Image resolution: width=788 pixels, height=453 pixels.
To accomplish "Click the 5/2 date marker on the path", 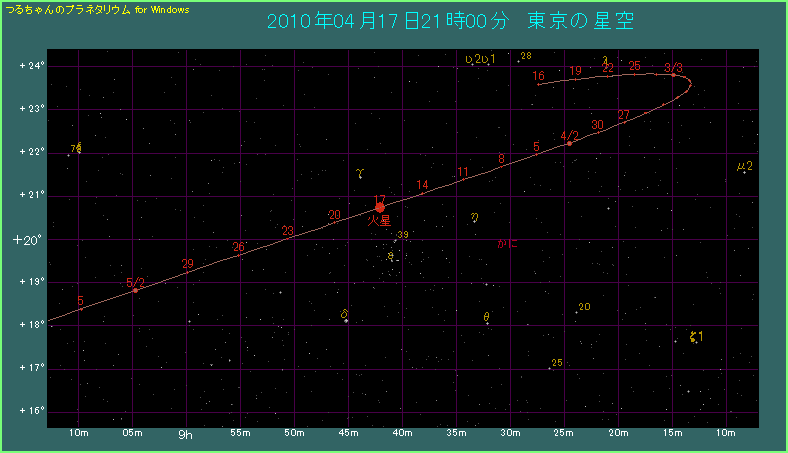I will tap(135, 290).
